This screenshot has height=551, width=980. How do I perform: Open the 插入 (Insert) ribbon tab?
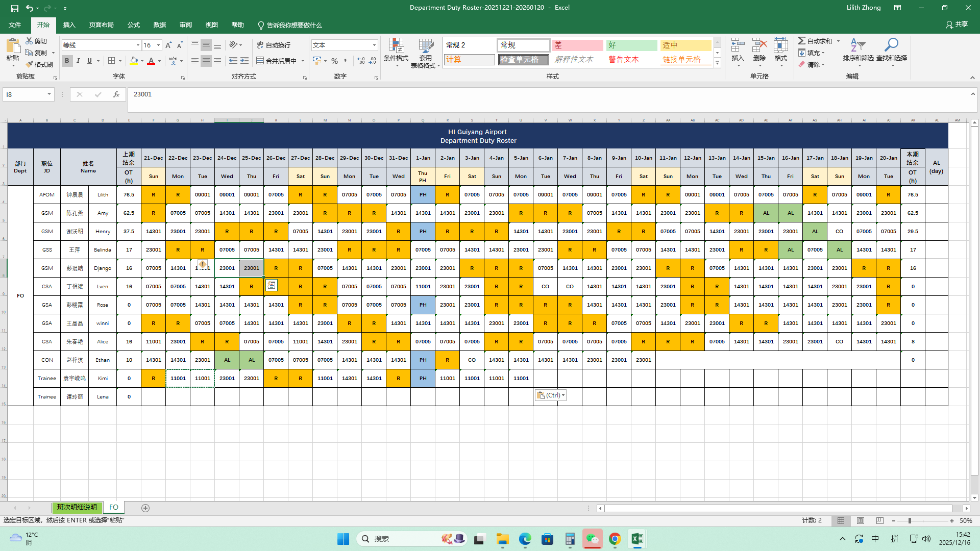(x=69, y=25)
